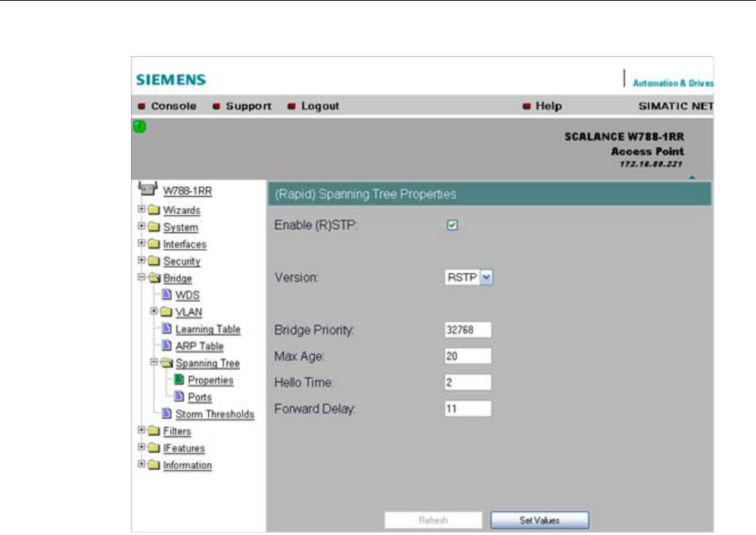The height and width of the screenshot is (535, 756).
Task: Click the red bullet beside Logout
Action: [x=291, y=106]
